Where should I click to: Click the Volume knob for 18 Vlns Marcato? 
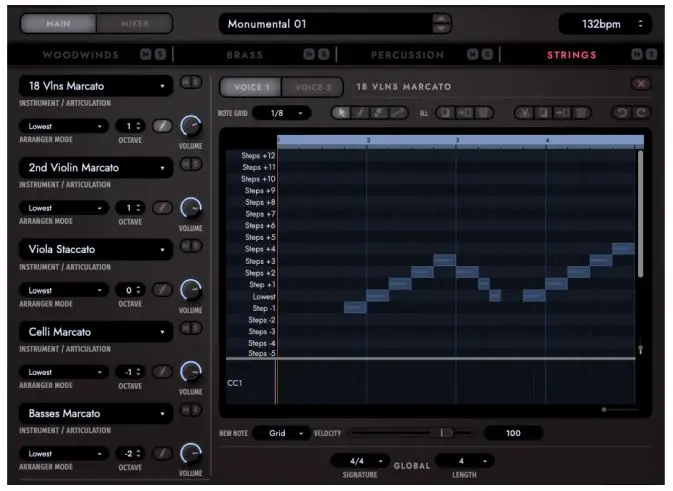[x=191, y=126]
